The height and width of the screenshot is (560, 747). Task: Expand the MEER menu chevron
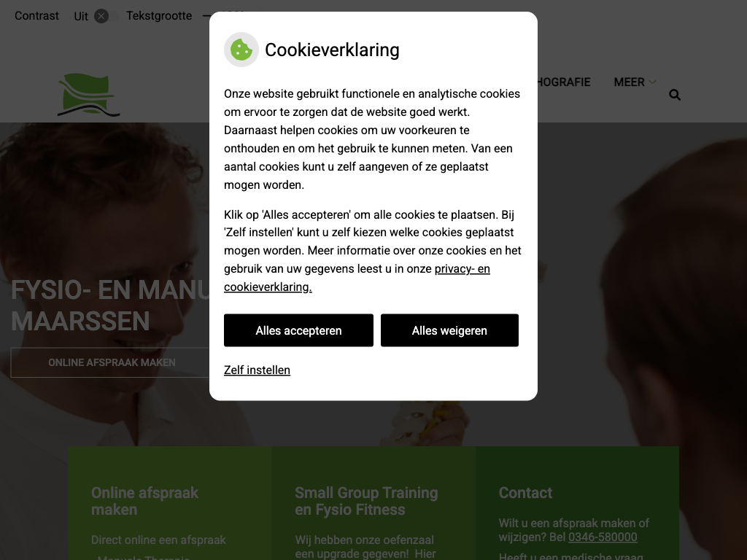[x=653, y=82]
